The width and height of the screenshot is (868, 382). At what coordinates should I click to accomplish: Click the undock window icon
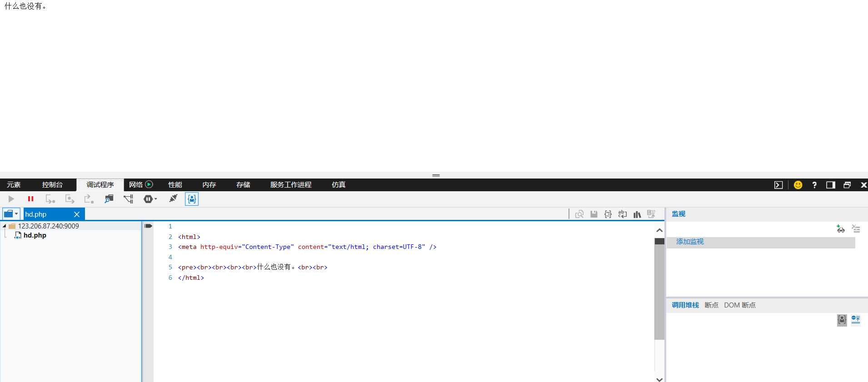(847, 185)
